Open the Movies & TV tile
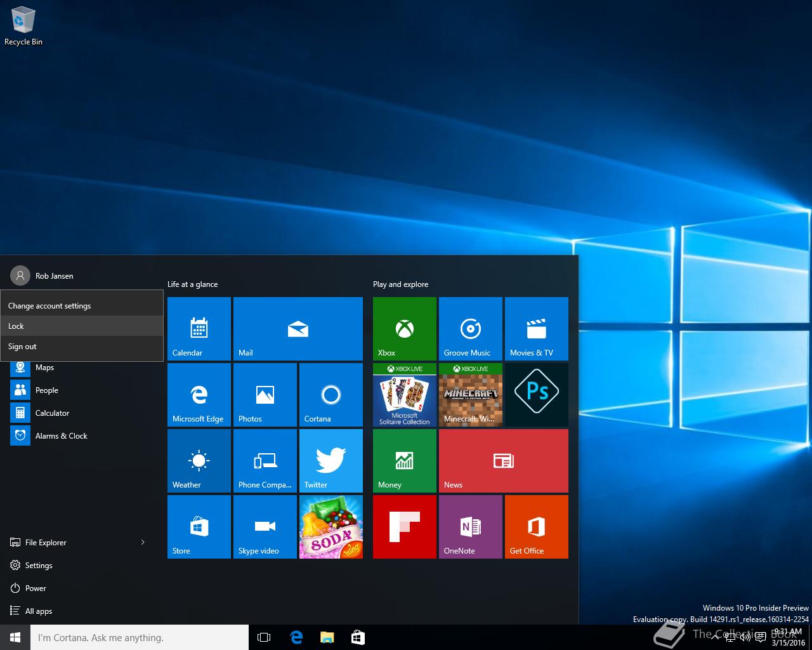Screen dimensions: 812x650 click(537, 329)
